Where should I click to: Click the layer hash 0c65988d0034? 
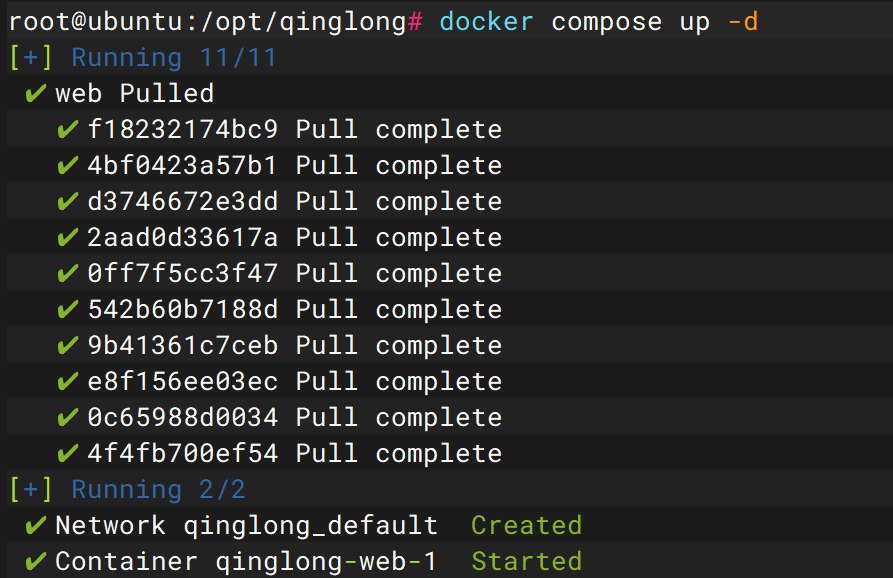point(183,418)
